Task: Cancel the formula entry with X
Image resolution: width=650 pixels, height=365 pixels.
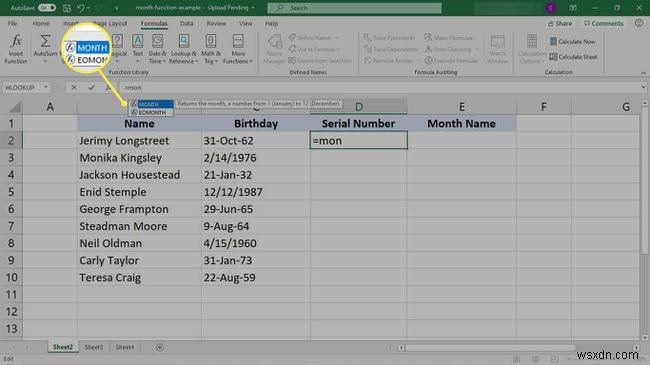Action: (x=74, y=88)
